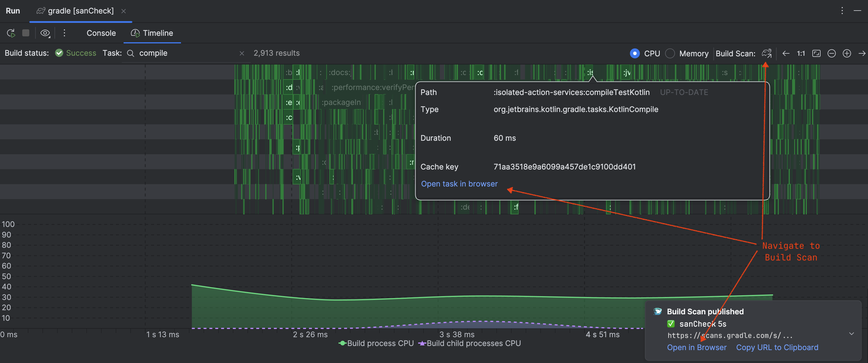Click the Build process CPU legend item
868x363 pixels.
(376, 343)
